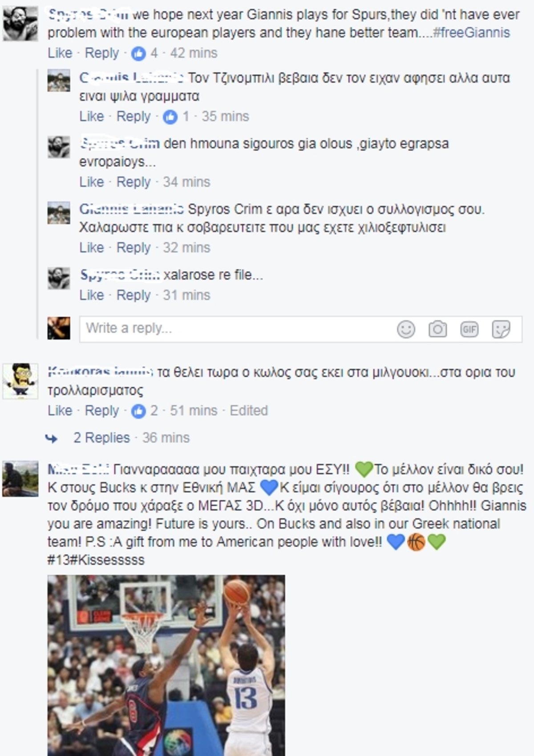Open the GIF selector in reply box
The image size is (534, 756).
pyautogui.click(x=469, y=329)
